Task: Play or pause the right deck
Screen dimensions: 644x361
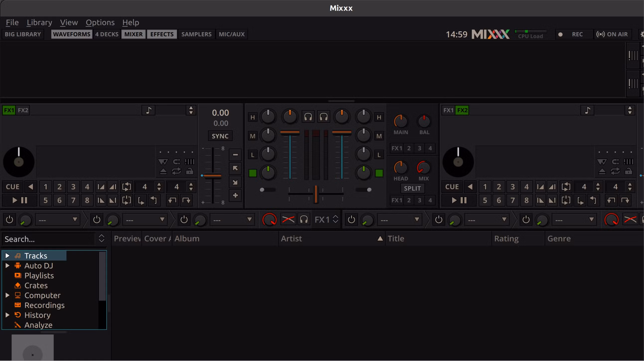Action: [459, 200]
